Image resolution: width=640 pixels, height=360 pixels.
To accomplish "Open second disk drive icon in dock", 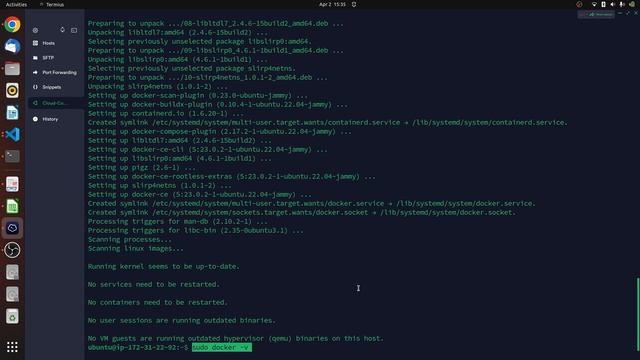I will (12, 294).
